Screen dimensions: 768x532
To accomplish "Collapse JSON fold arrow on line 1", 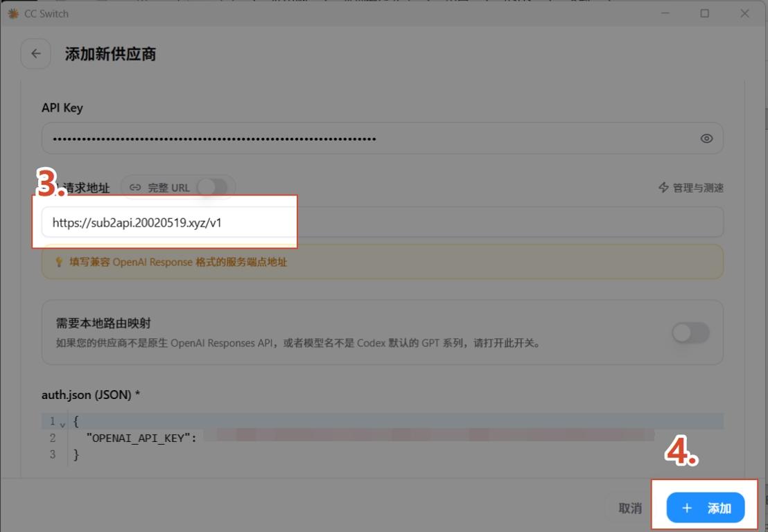I will coord(62,425).
